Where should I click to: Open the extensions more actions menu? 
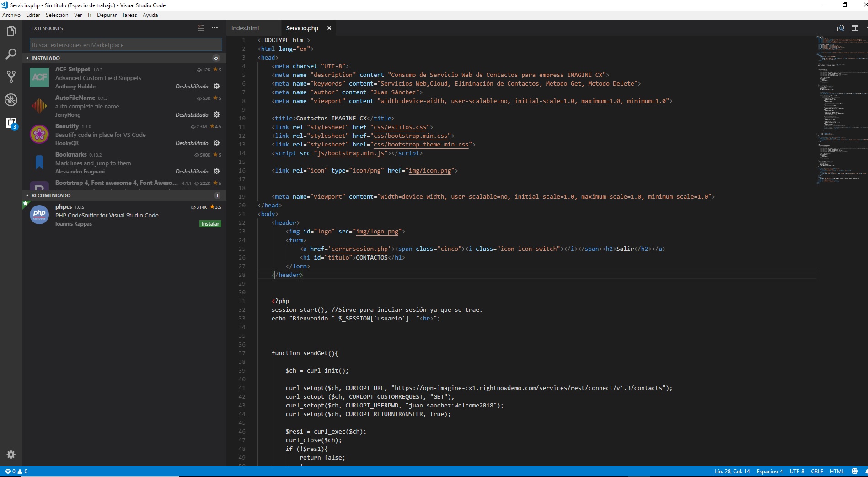pyautogui.click(x=214, y=28)
